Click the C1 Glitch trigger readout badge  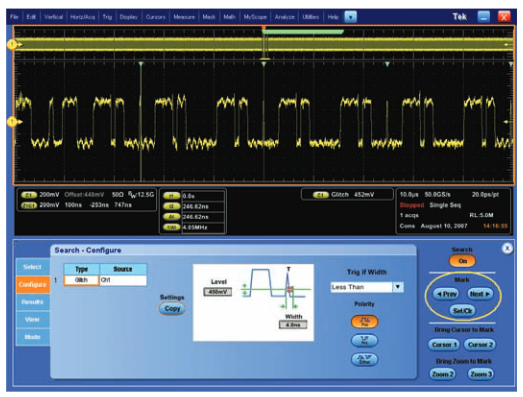321,195
